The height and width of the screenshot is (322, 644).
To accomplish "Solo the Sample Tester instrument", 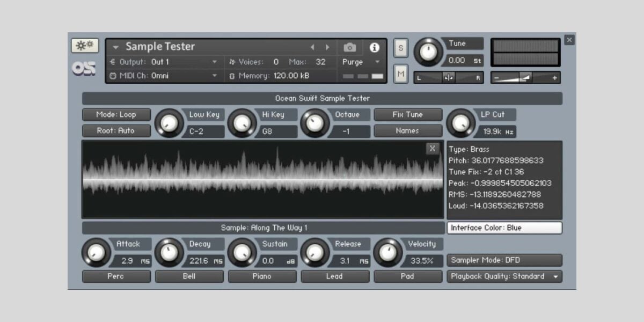I will coord(400,47).
